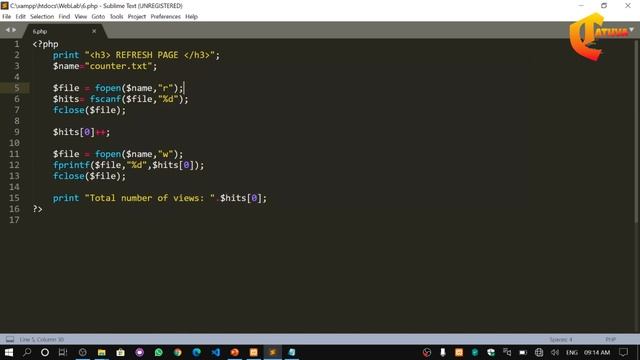640x360 pixels.
Task: Click the Windows Security shield tray icon
Action: point(491,352)
